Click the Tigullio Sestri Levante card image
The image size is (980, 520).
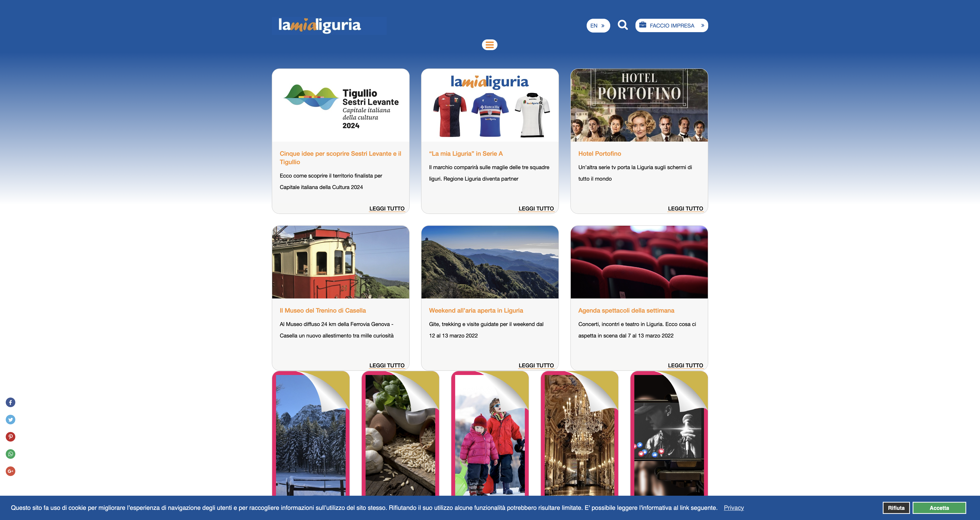click(341, 105)
